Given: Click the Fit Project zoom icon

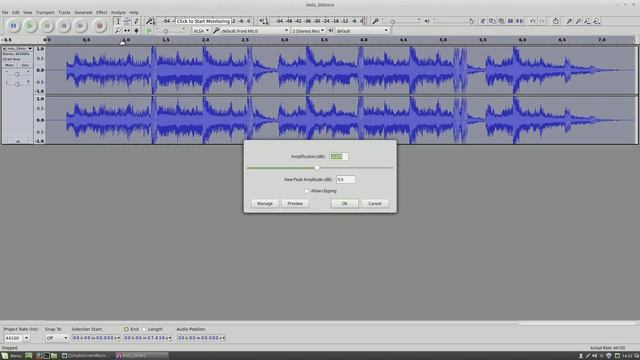Looking at the screenshot, I should tap(597, 21).
